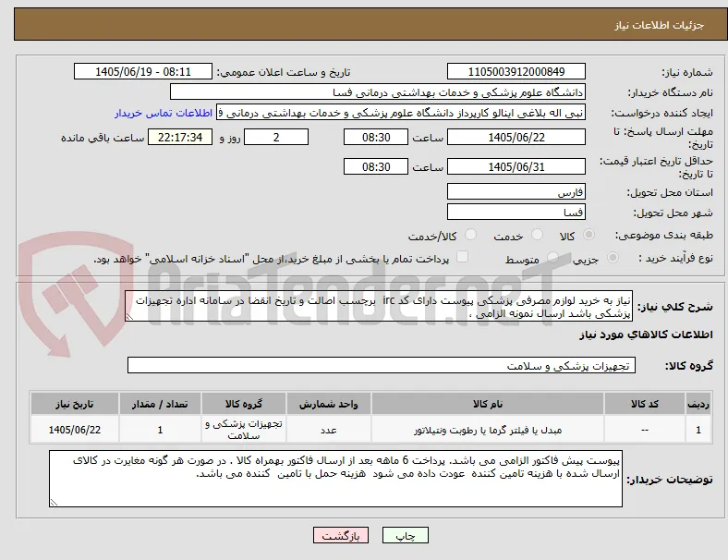Click the بازگشت (back) button
This screenshot has width=728, height=560.
click(x=340, y=536)
